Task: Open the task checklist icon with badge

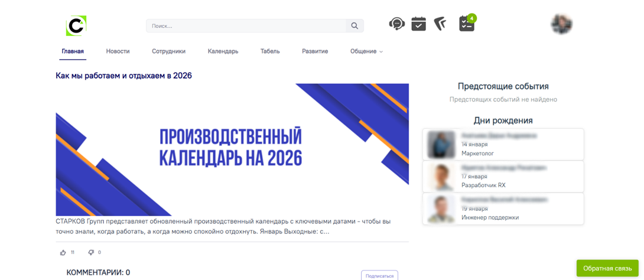Action: coord(467,23)
